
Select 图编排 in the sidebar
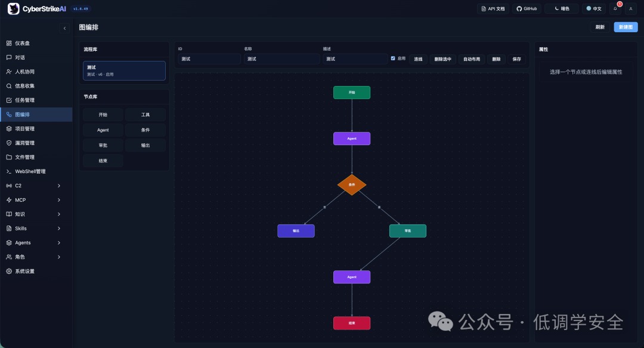point(36,115)
